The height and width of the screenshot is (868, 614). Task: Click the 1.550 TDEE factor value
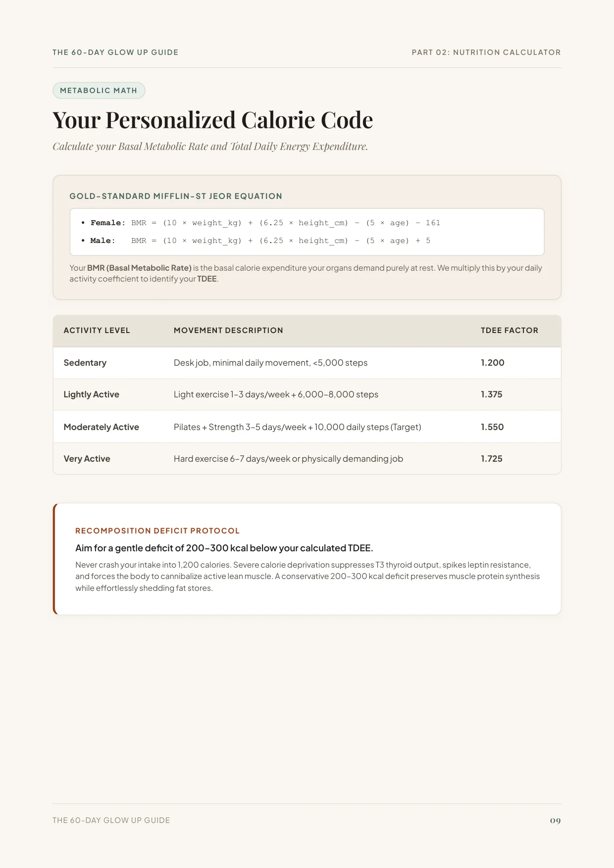pyautogui.click(x=492, y=427)
